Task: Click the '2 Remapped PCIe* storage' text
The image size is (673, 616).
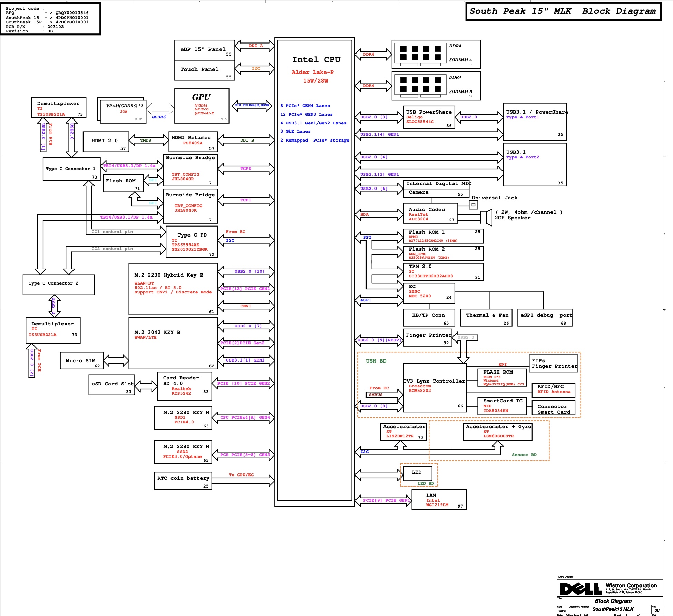Action: tap(315, 140)
